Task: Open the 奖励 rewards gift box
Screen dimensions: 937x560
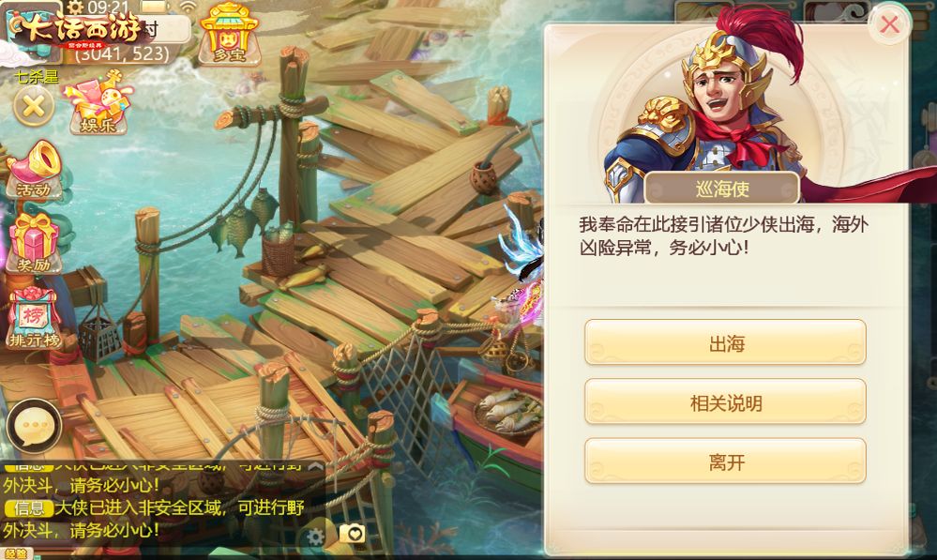Action: 34,243
